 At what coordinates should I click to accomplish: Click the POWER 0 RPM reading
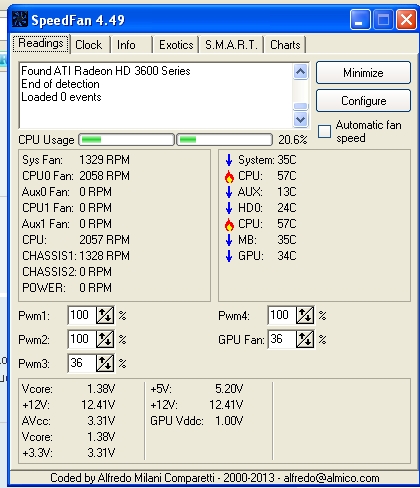click(67, 288)
